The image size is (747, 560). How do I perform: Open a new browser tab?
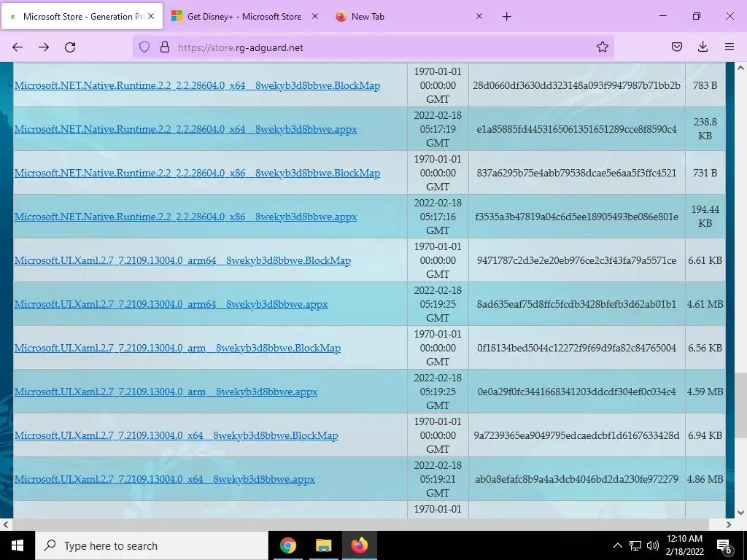(506, 17)
